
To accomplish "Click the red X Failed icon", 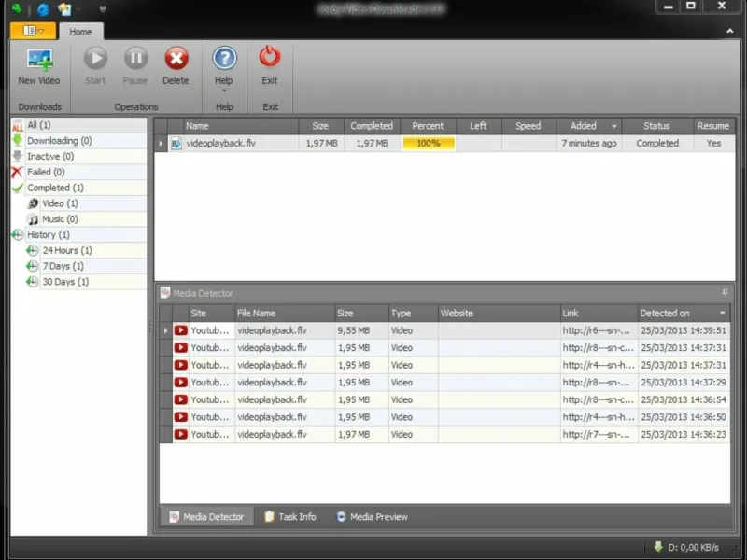I will pos(18,172).
